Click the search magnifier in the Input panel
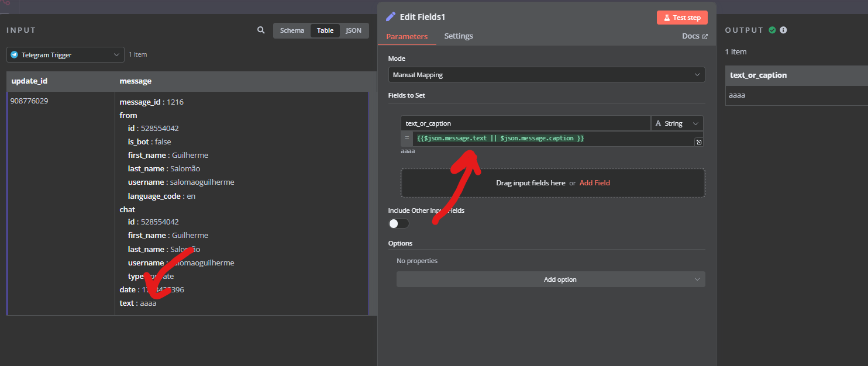 tap(261, 30)
